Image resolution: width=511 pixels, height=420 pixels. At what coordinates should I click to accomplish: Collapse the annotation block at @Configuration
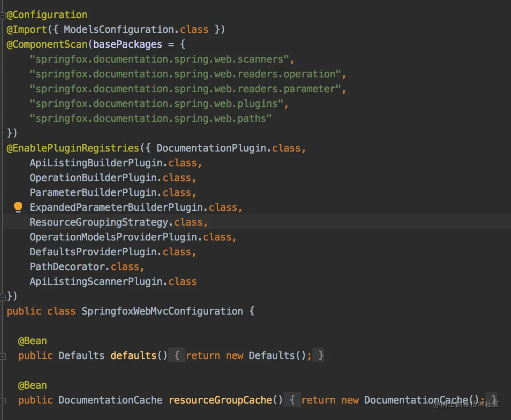click(x=2, y=16)
